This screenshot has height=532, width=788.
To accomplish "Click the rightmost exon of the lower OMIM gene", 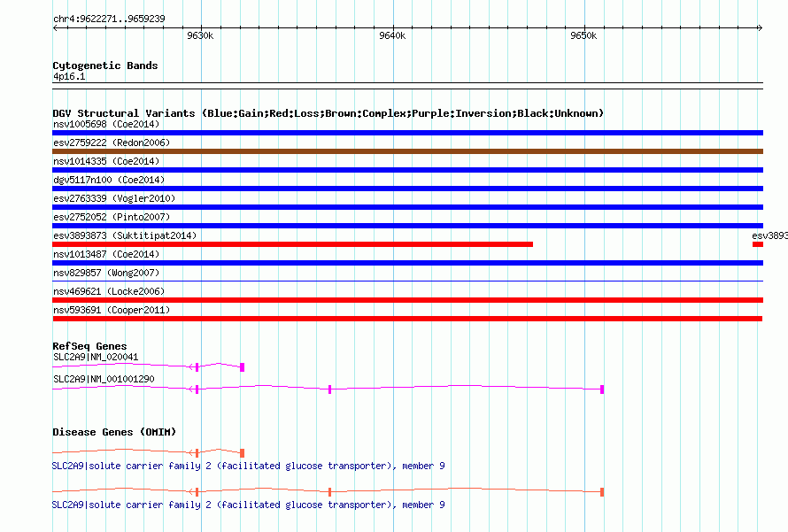I will 602,492.
